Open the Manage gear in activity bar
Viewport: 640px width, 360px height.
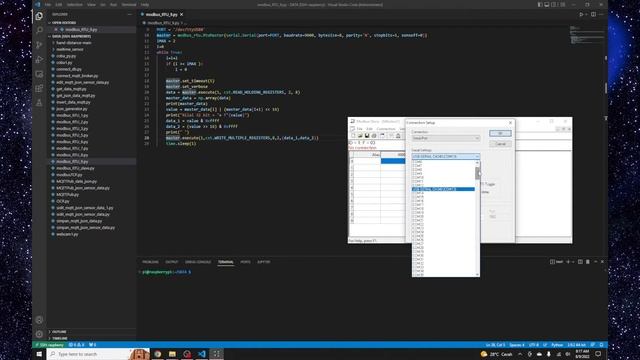click(39, 334)
